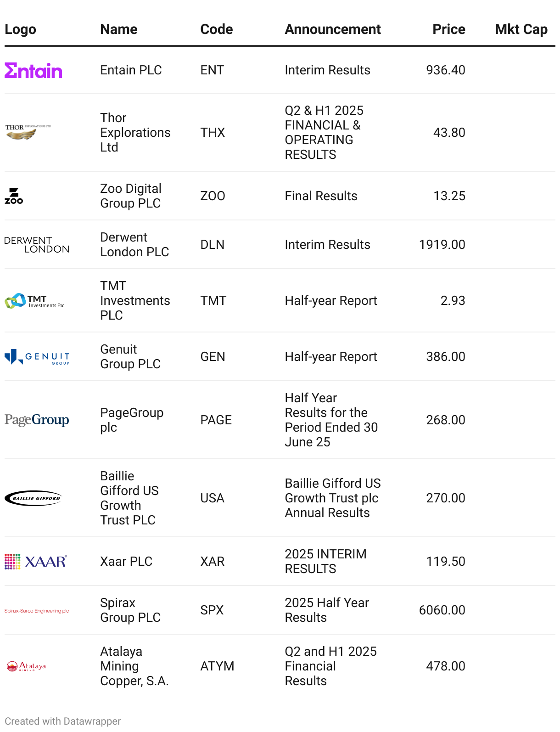Click the Zoo Digital logo
Screen dimensions: 560x732
coord(14,196)
